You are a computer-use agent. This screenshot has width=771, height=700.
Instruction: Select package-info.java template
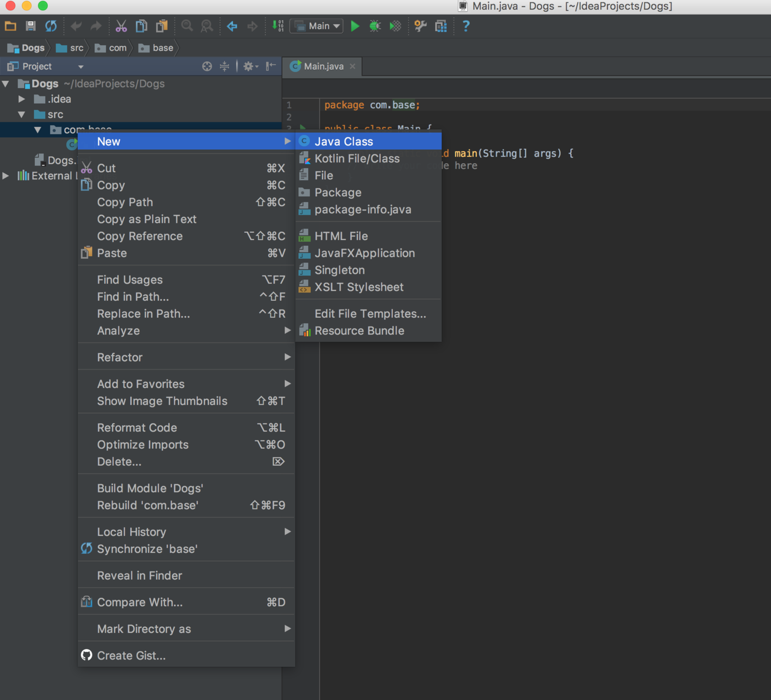click(x=368, y=209)
